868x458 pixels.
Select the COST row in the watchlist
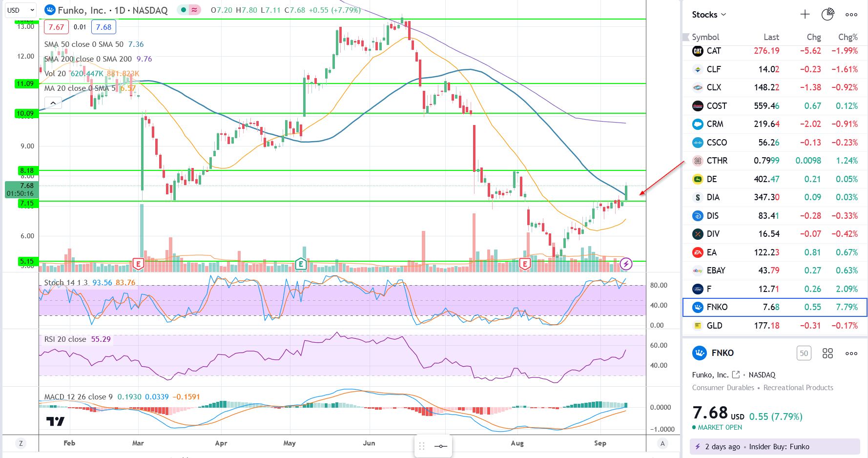pos(775,106)
